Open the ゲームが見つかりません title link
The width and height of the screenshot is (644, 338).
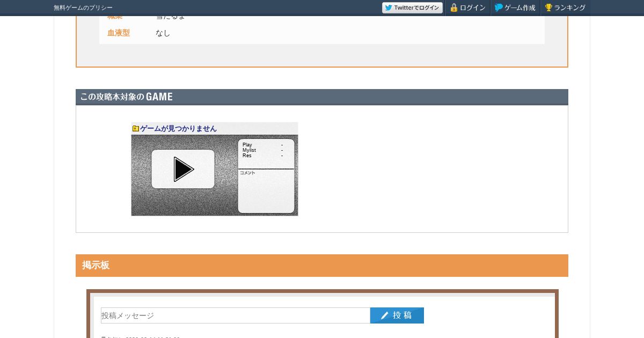click(x=178, y=129)
